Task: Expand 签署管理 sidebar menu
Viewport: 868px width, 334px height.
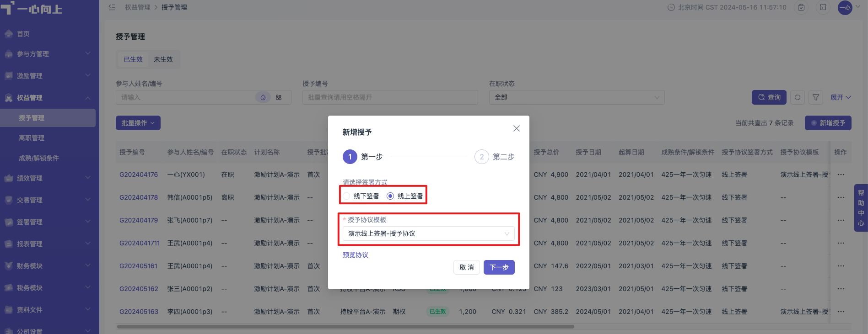Action: [x=49, y=222]
